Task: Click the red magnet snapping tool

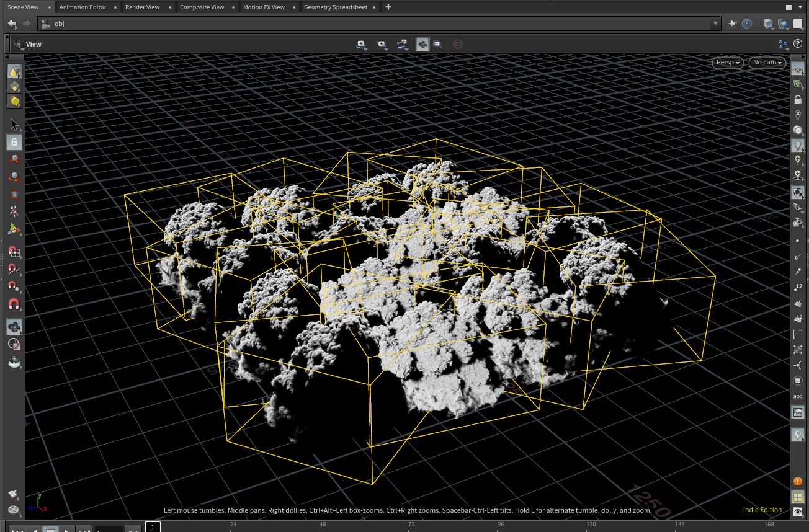Action: 14,304
